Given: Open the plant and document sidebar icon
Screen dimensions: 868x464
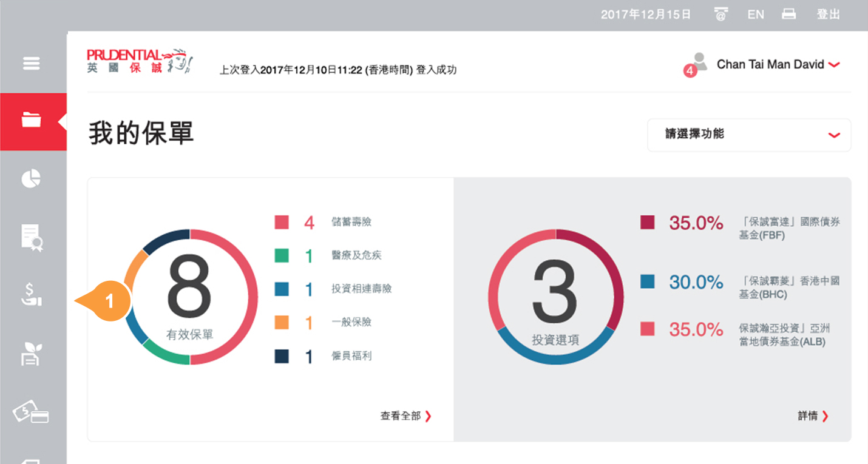Looking at the screenshot, I should click(x=32, y=354).
